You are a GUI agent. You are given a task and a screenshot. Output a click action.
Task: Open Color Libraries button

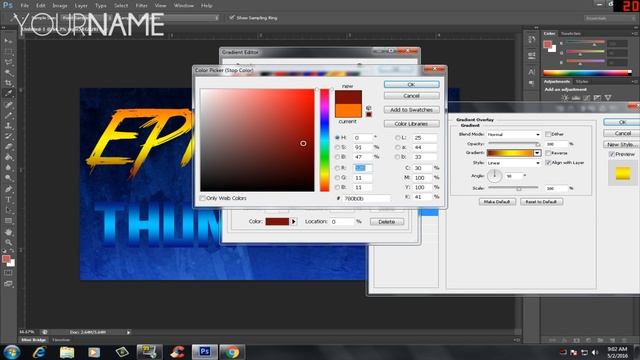411,124
